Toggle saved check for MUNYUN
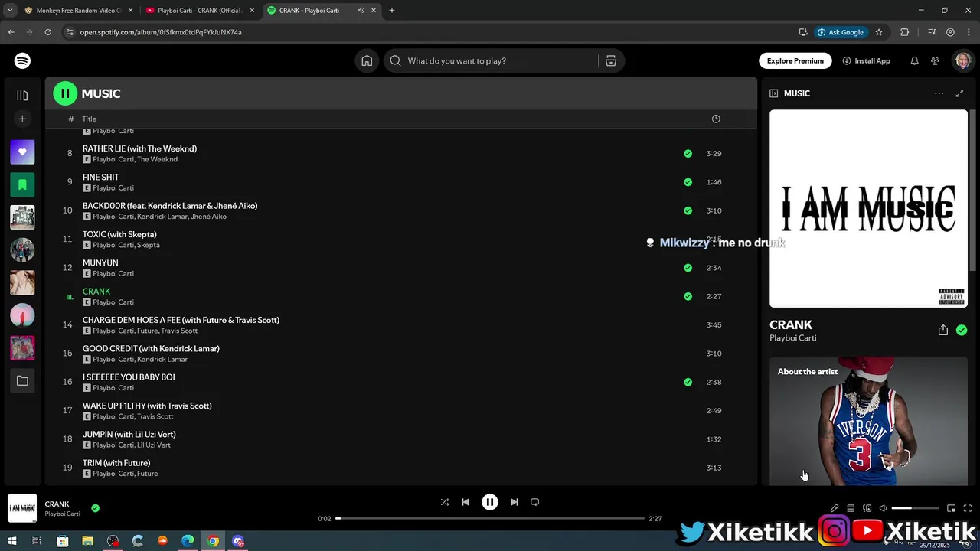This screenshot has height=551, width=980. (688, 268)
